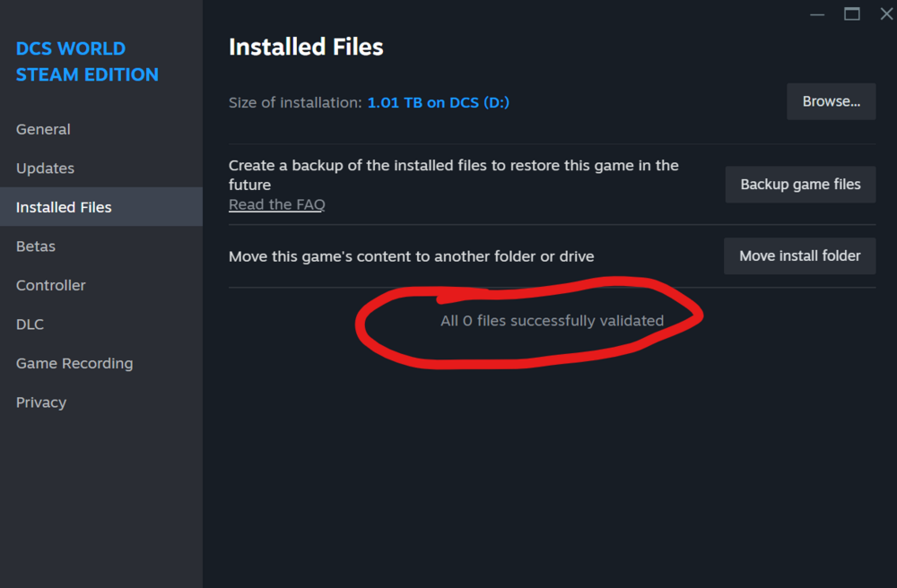Maximize the properties window

click(x=852, y=13)
